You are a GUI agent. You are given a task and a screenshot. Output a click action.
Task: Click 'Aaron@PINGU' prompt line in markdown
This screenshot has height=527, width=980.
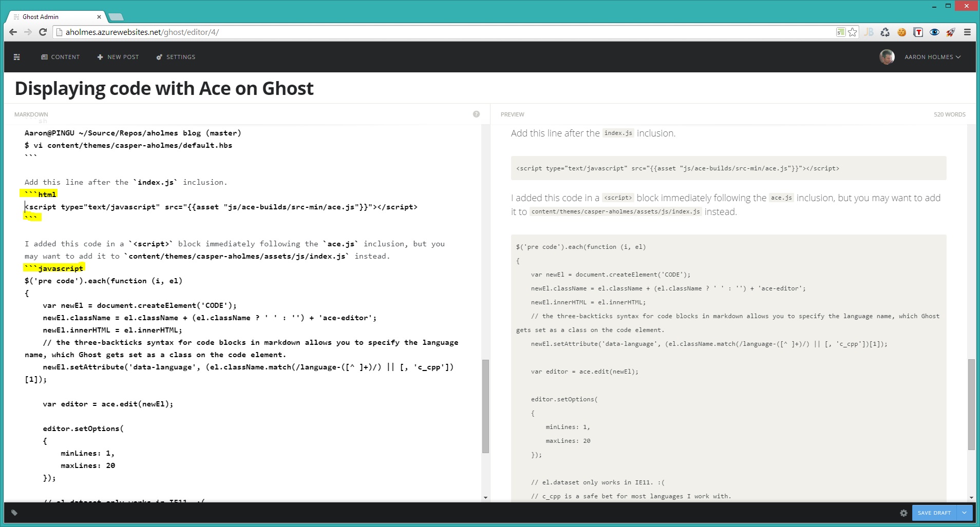tap(133, 133)
